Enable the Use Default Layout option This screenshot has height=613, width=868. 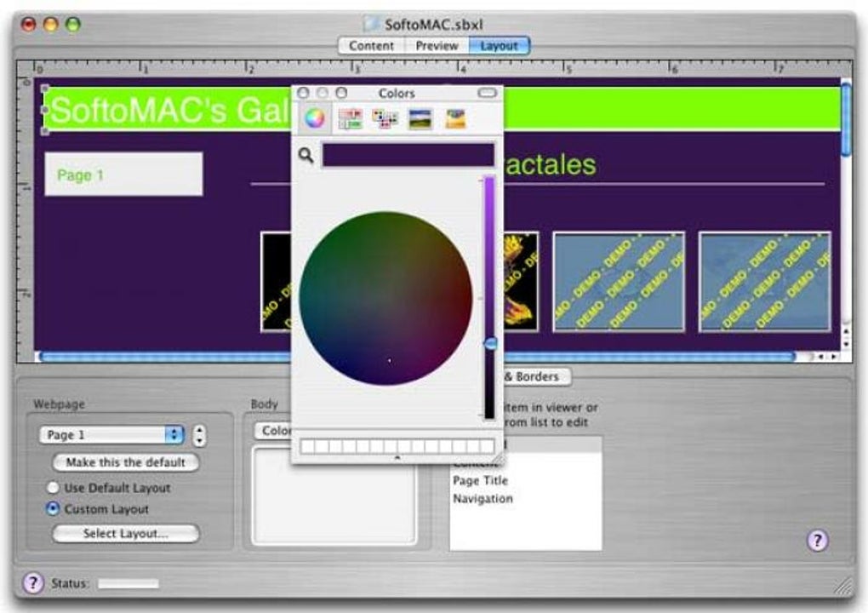pyautogui.click(x=51, y=488)
